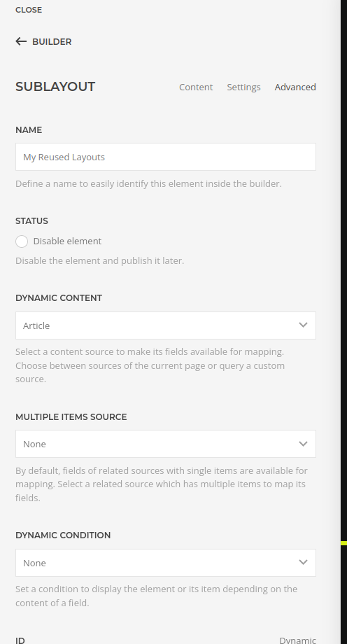Click the SUBLAYOUT panel heading
This screenshot has height=644, width=347.
[x=55, y=87]
